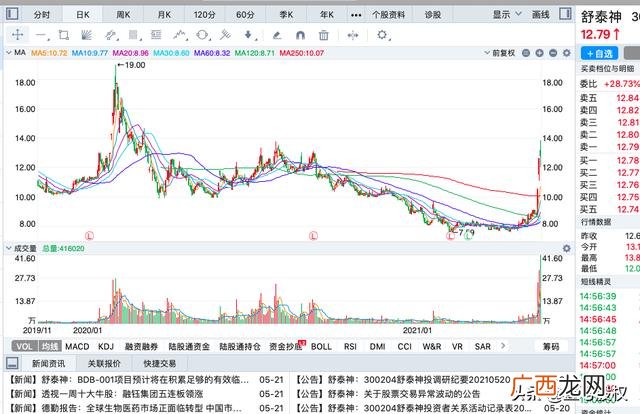Select the parallel channel tool

[x=110, y=36]
